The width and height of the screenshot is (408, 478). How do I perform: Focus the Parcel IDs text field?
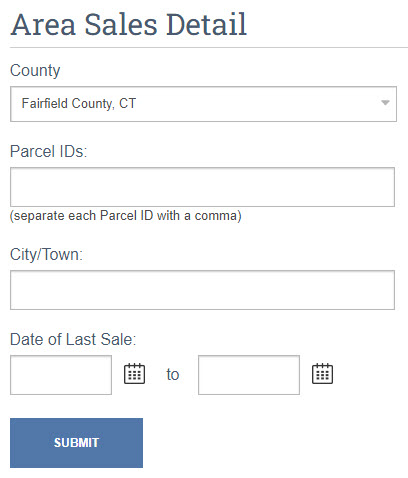click(x=202, y=187)
